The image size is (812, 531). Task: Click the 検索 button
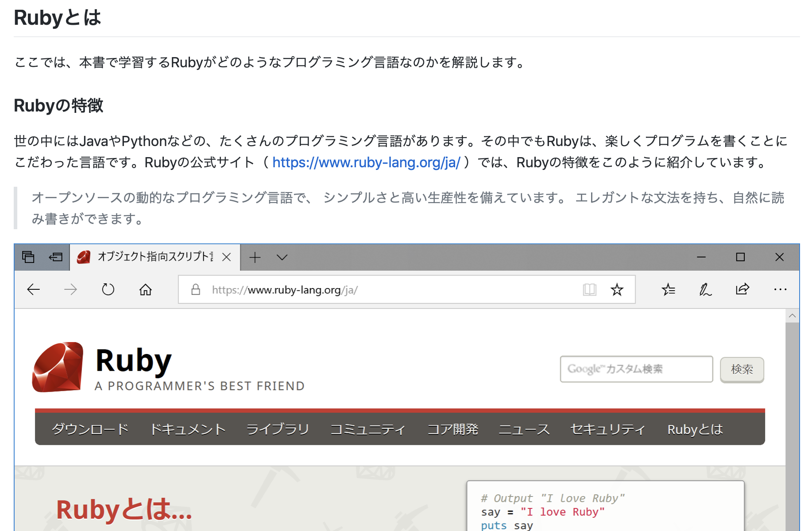tap(742, 369)
